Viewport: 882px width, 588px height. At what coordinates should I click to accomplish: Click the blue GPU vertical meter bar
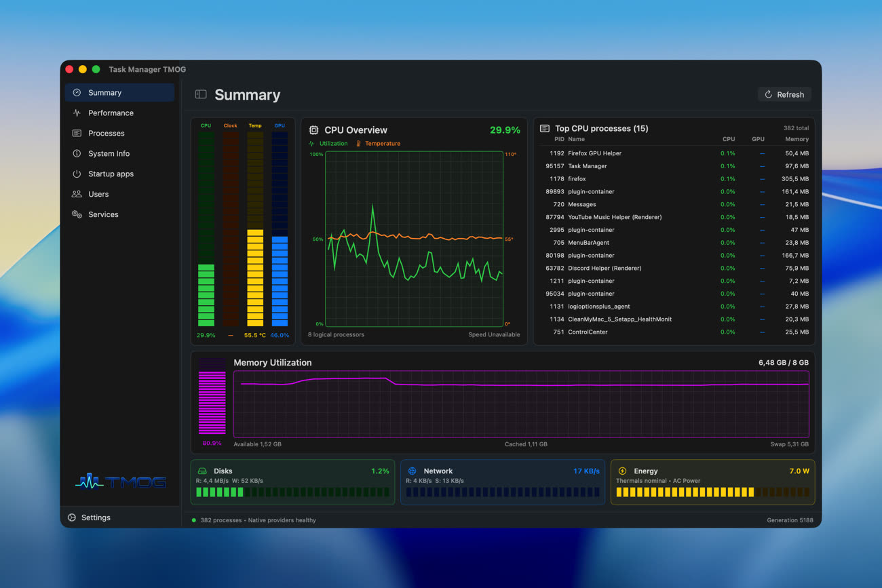tap(280, 229)
